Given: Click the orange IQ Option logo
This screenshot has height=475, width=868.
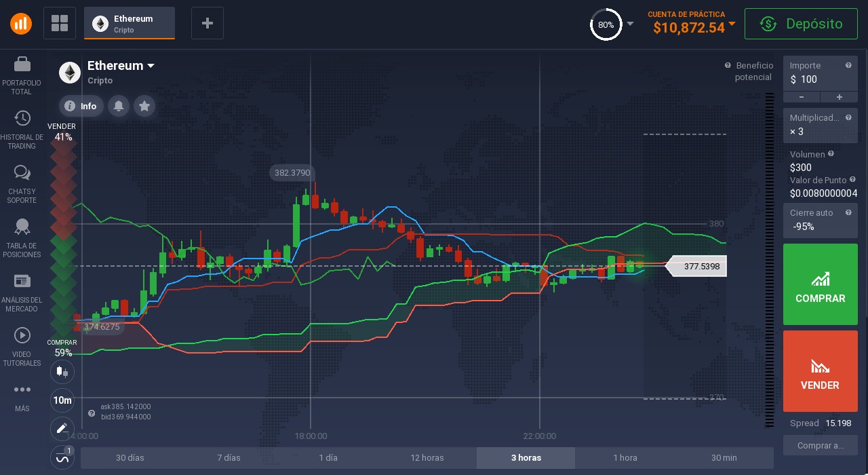Looking at the screenshot, I should (21, 23).
